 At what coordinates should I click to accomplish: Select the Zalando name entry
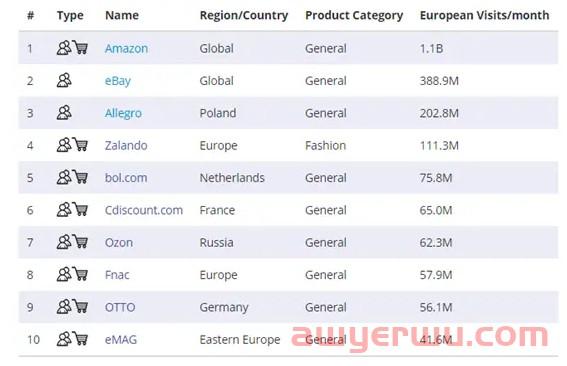click(x=126, y=145)
